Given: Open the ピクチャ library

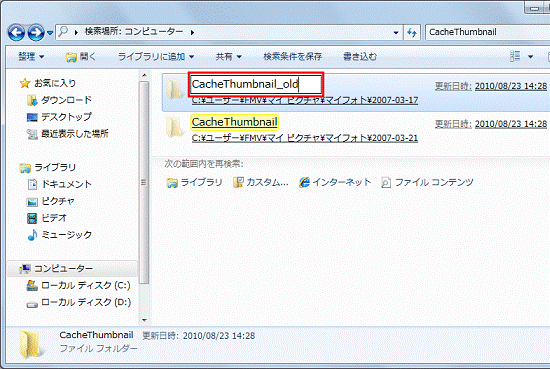Looking at the screenshot, I should [58, 201].
